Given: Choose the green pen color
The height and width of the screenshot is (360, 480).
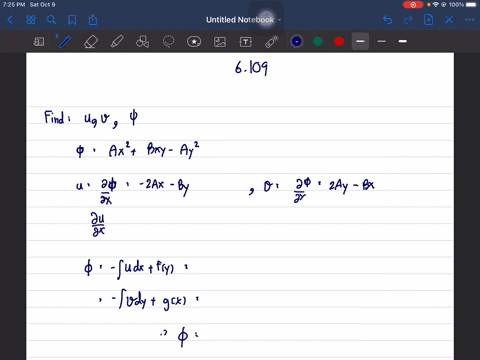Looking at the screenshot, I should point(318,41).
